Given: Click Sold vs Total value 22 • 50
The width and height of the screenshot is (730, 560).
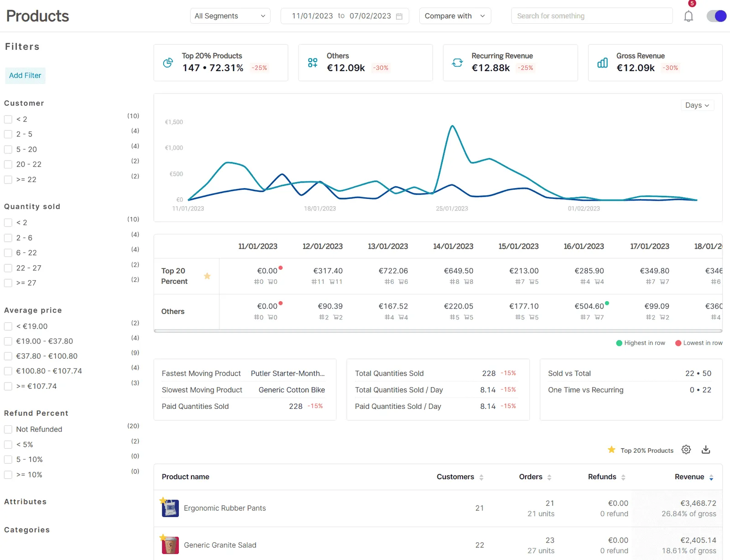Looking at the screenshot, I should coord(698,373).
